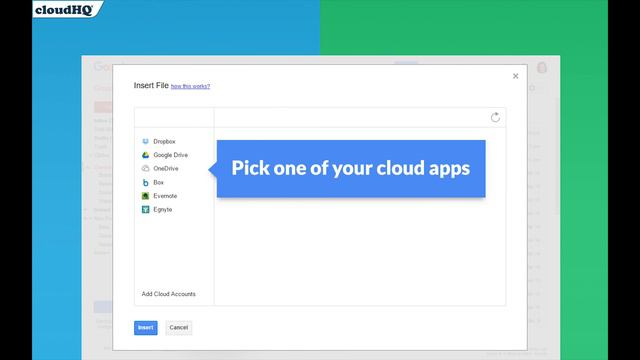The height and width of the screenshot is (360, 640).
Task: Click the blue Insert button
Action: click(x=146, y=328)
